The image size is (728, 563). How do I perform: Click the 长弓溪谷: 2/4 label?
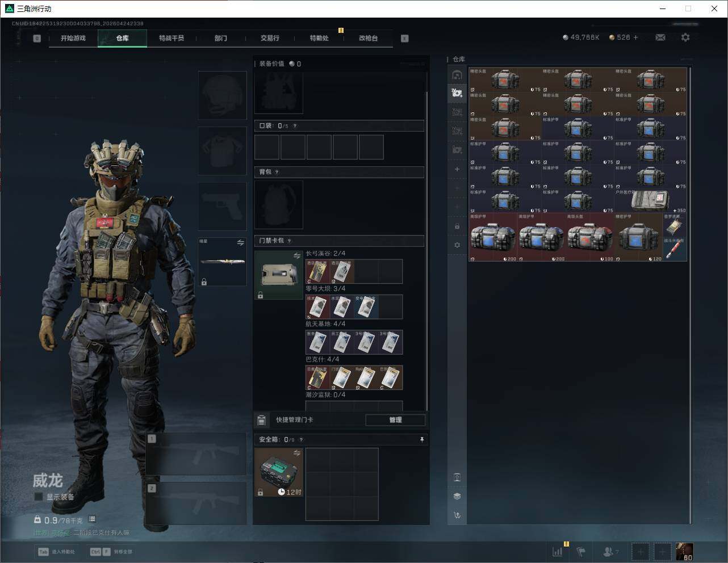[x=325, y=254]
